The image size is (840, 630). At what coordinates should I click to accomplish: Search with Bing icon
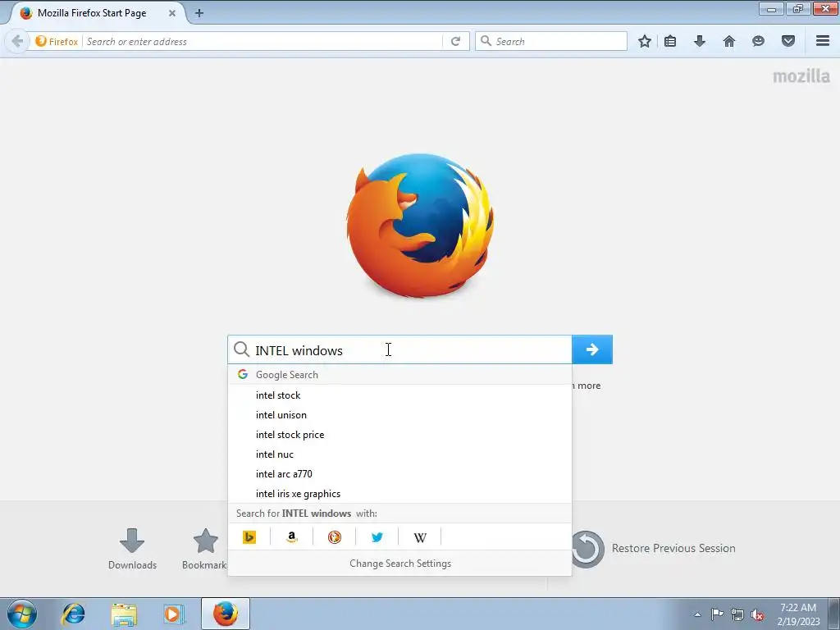click(x=249, y=536)
